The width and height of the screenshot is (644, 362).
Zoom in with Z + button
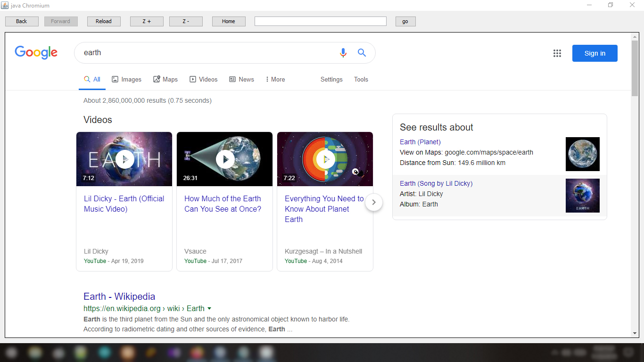tap(147, 21)
